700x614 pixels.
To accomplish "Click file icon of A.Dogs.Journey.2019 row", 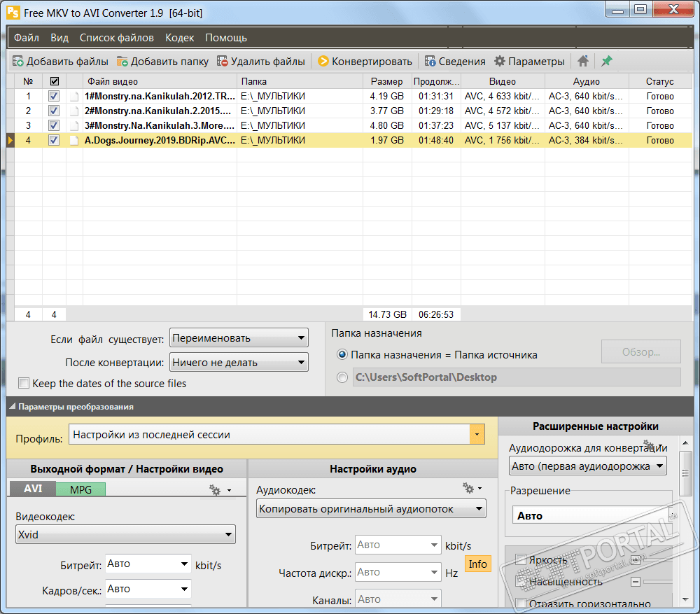I will pos(75,141).
